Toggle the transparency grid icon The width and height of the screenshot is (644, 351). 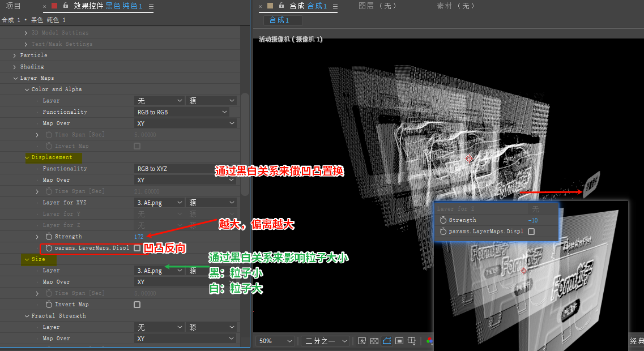pos(374,341)
